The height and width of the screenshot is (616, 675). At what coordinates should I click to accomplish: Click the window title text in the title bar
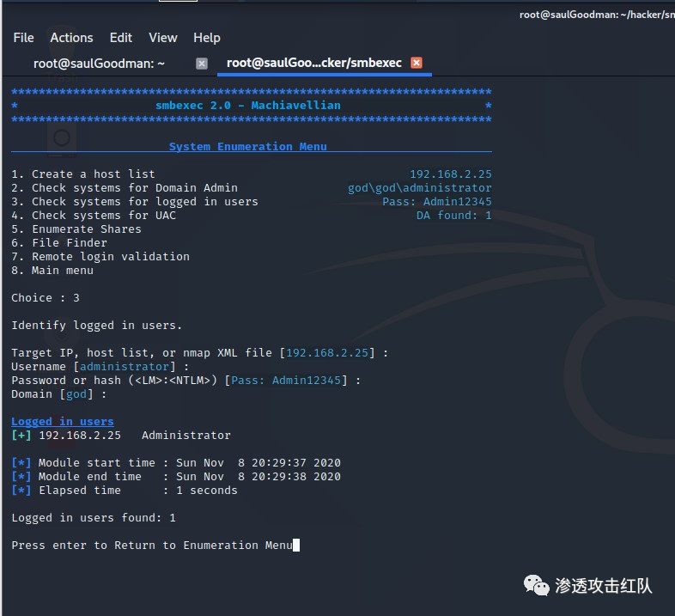(x=596, y=15)
